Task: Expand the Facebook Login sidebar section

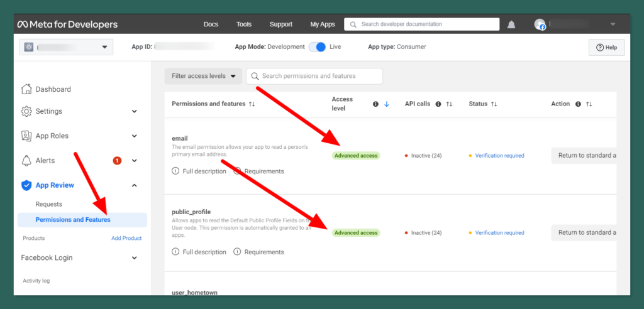Action: [134, 257]
